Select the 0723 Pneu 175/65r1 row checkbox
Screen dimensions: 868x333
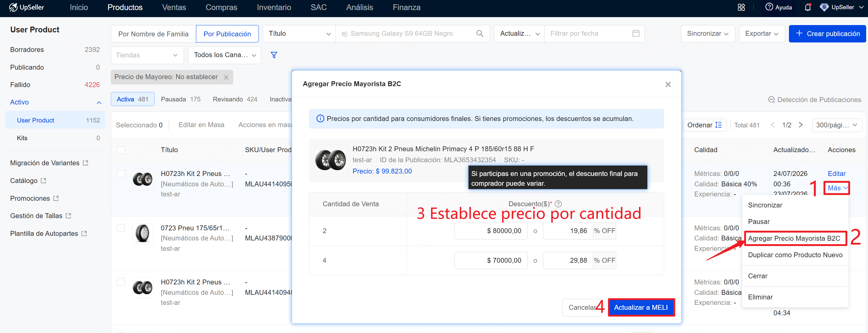(121, 228)
